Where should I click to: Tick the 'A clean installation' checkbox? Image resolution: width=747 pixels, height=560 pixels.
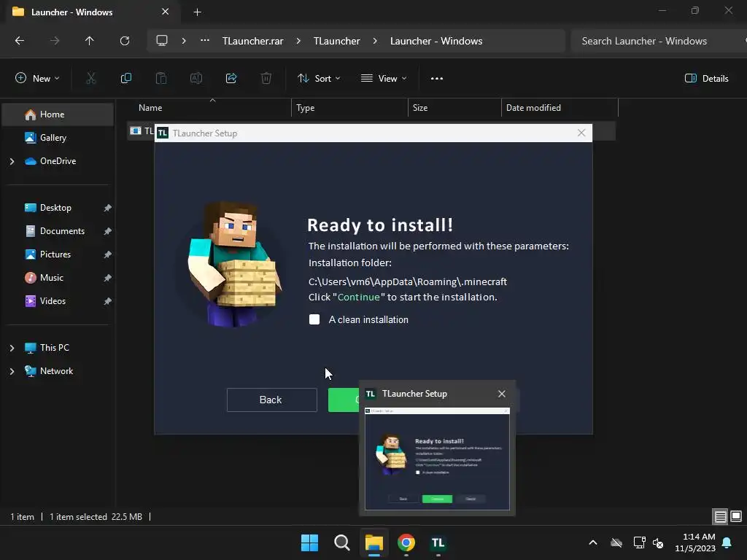point(314,319)
